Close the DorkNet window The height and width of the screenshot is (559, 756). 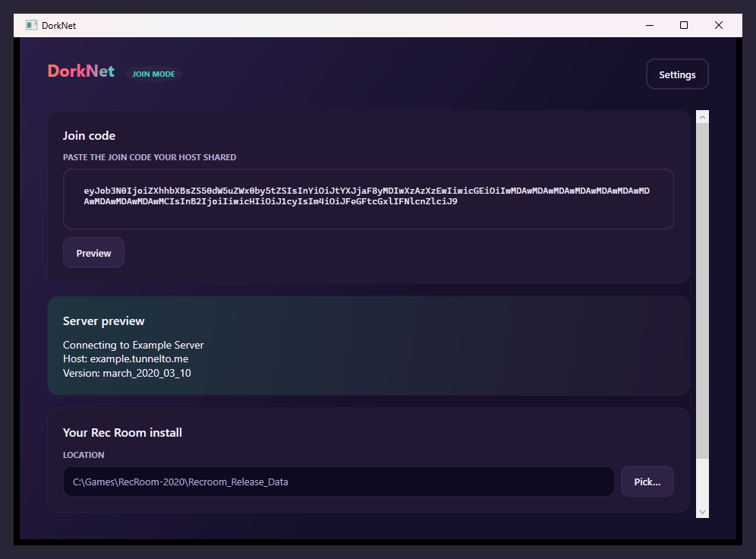[x=718, y=26]
